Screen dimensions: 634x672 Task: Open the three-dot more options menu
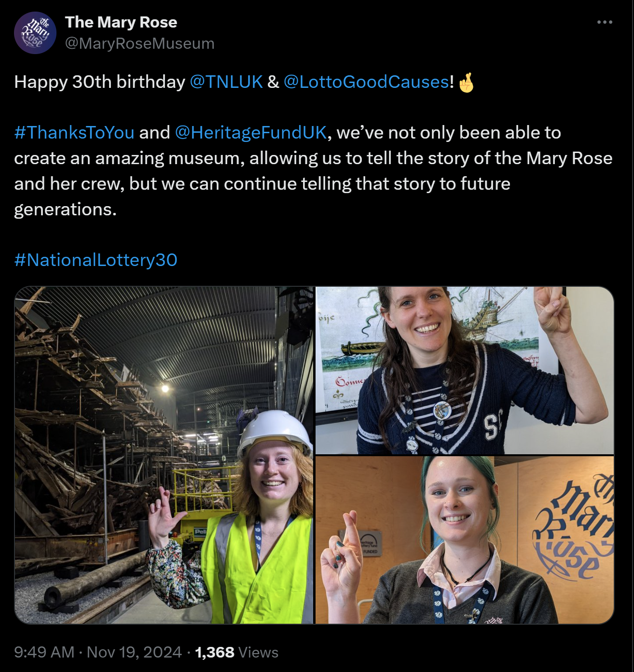605,22
